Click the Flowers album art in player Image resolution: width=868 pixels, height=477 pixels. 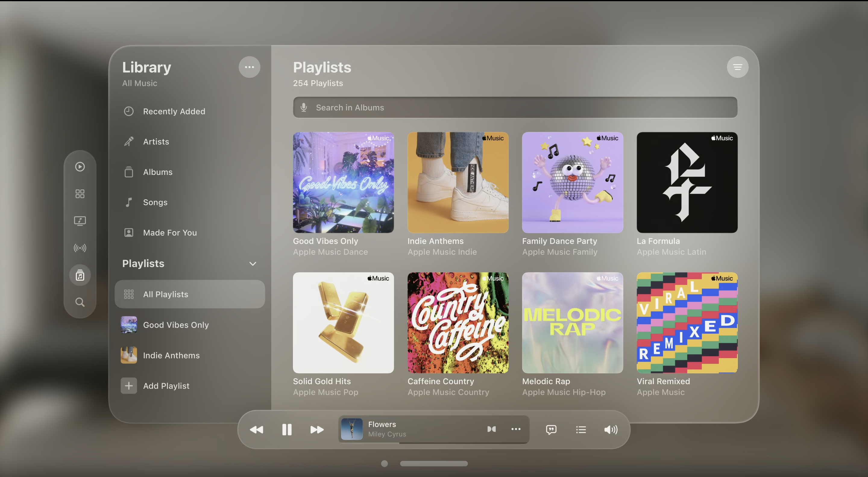coord(352,429)
